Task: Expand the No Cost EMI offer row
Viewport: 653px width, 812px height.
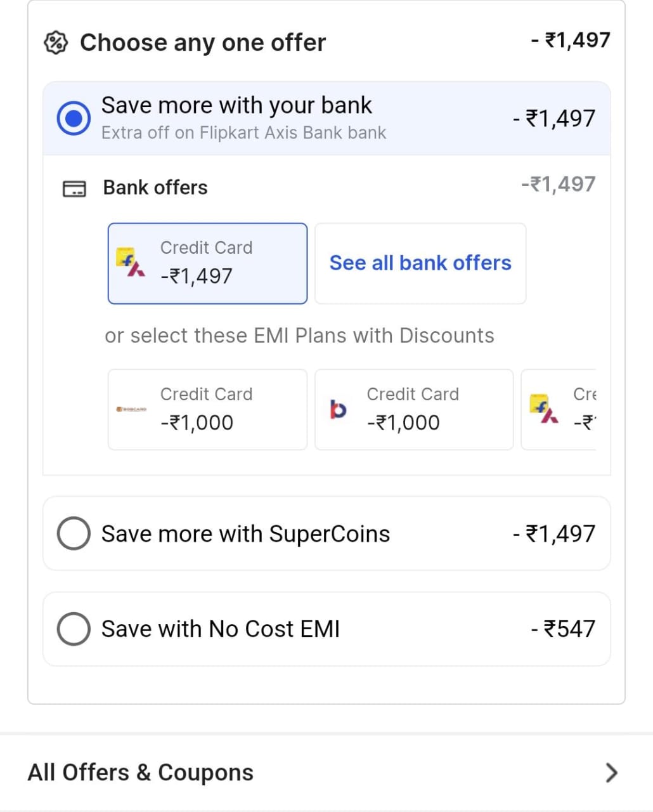Action: 326,629
